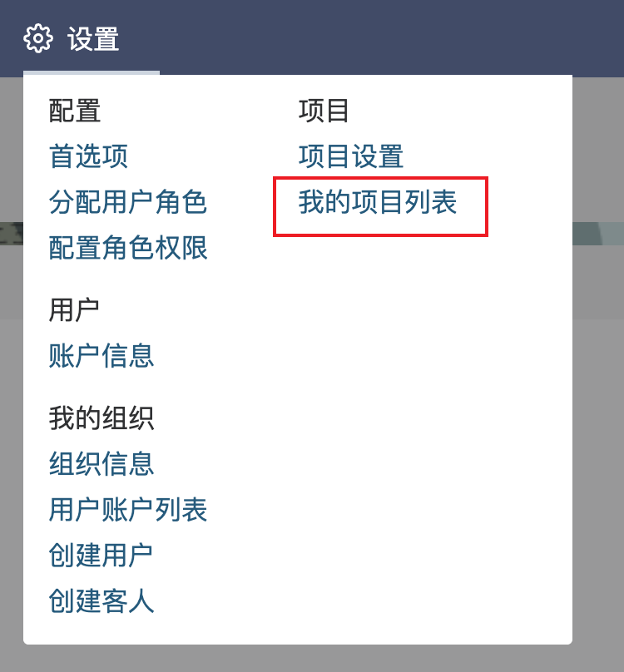Click blurred banner strip at right edge
624x672 pixels.
[x=598, y=234]
